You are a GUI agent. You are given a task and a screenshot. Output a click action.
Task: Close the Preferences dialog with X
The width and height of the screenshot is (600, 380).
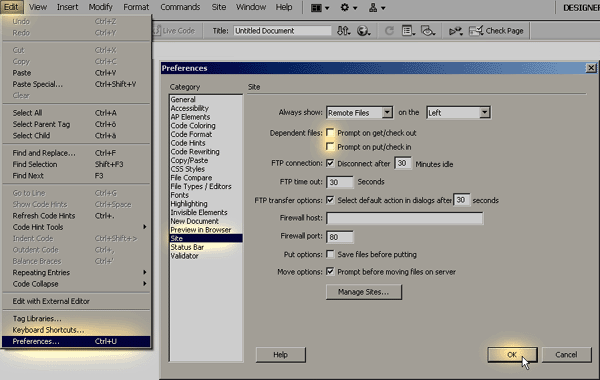click(591, 68)
